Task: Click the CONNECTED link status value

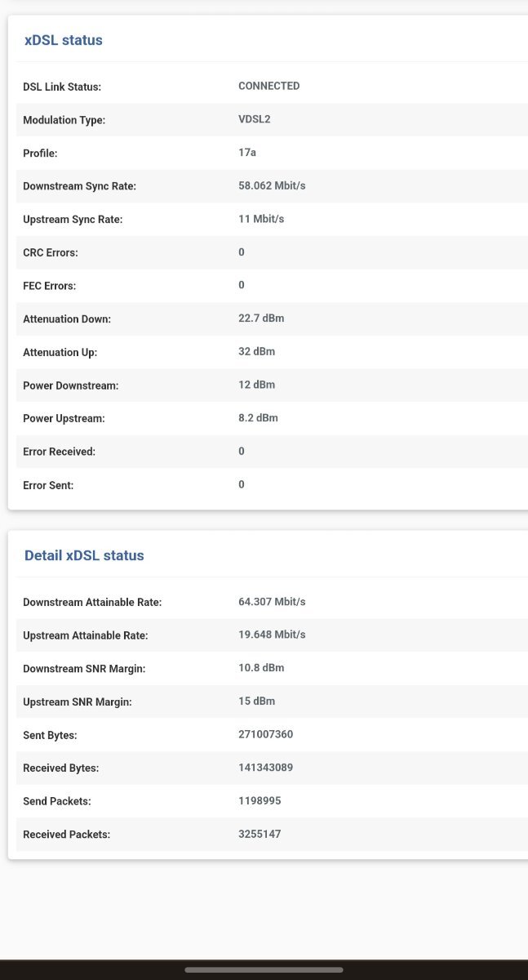Action: pyautogui.click(x=269, y=86)
